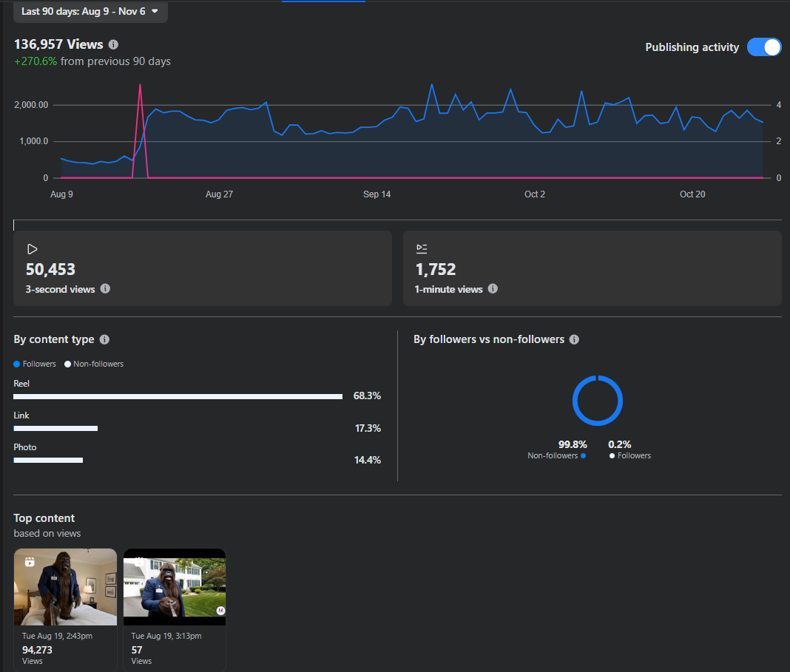Click the 3-second views card
Image resolution: width=790 pixels, height=672 pixels.
pos(202,268)
